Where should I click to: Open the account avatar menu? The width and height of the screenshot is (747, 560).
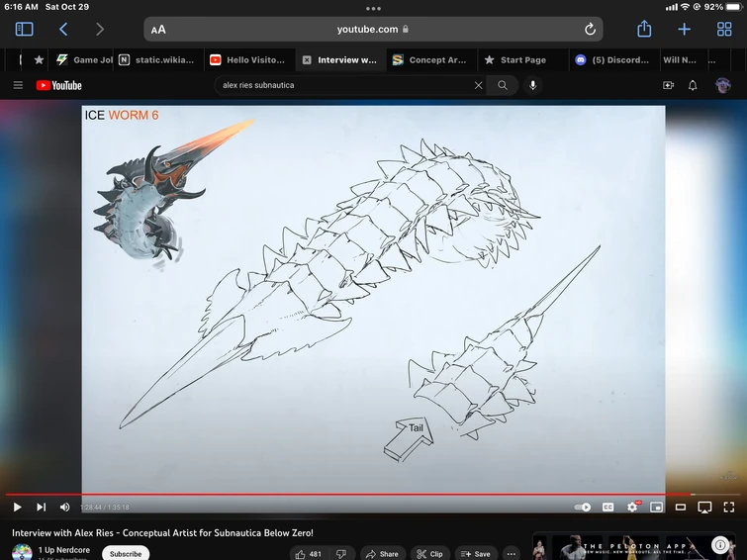point(722,85)
